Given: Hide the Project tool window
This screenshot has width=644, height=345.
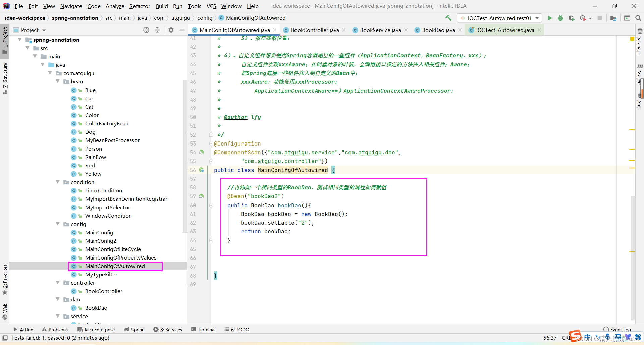Looking at the screenshot, I should coord(182,30).
